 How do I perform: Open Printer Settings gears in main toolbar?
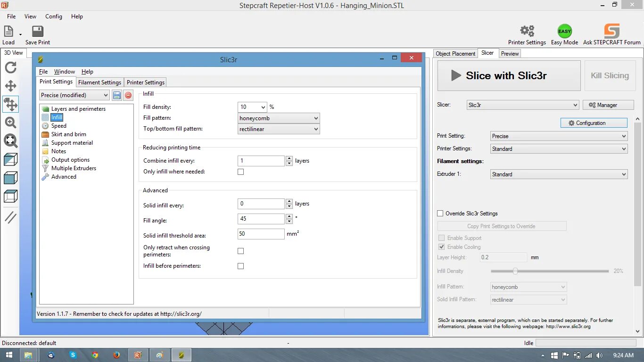[x=527, y=31]
